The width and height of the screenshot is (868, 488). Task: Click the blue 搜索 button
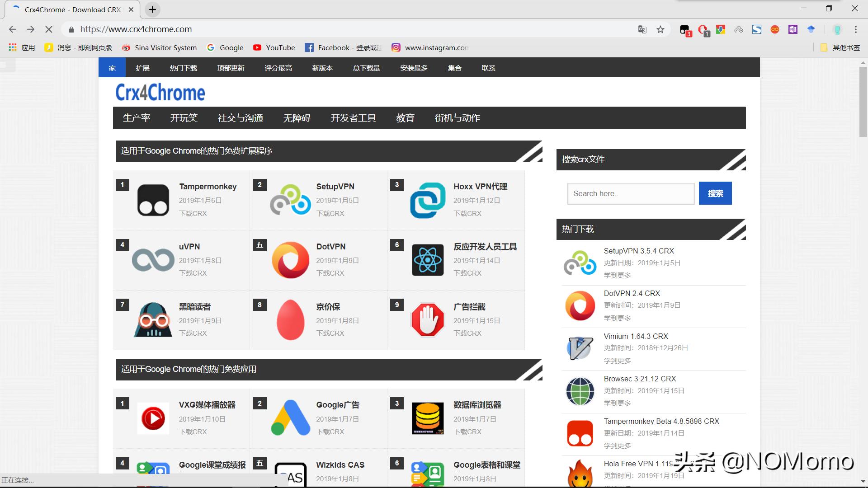pos(715,193)
